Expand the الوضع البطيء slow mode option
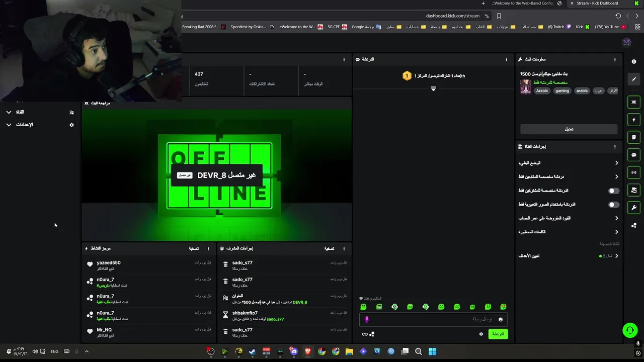This screenshot has height=362, width=644. [x=569, y=163]
